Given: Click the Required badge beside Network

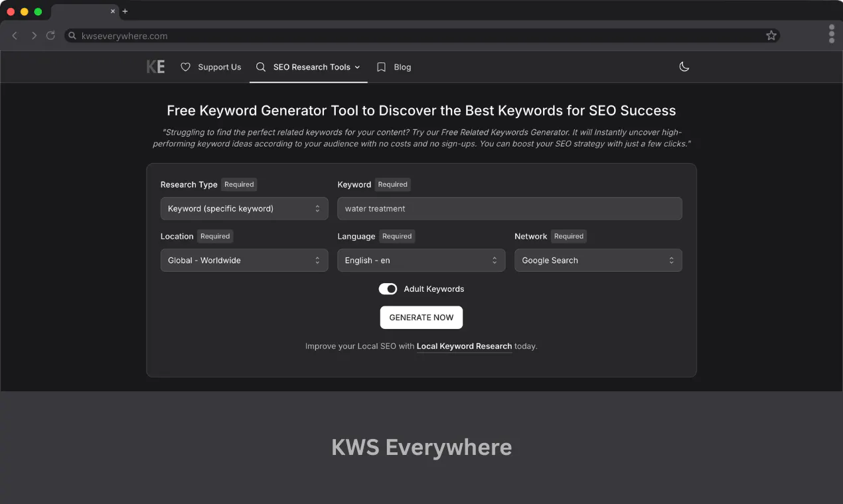Looking at the screenshot, I should [x=569, y=236].
